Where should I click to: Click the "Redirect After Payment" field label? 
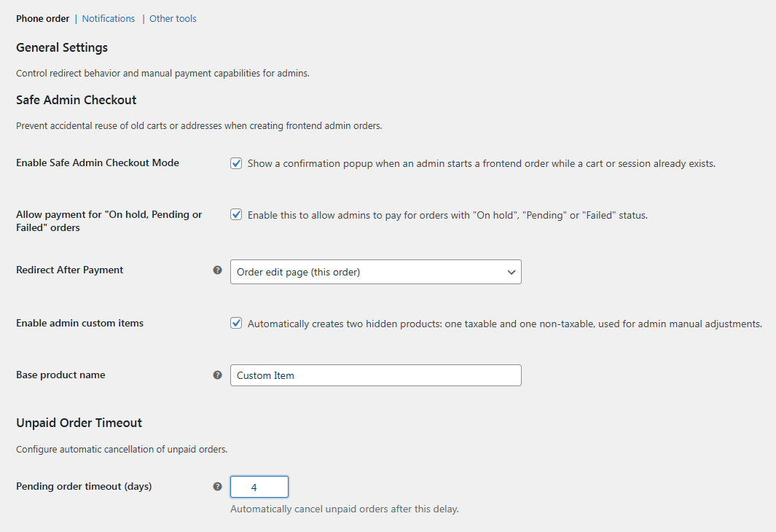(x=70, y=270)
